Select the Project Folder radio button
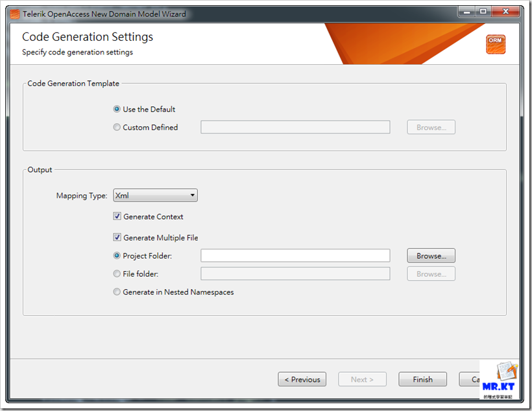Screen dimensions: 532x411 [117, 255]
